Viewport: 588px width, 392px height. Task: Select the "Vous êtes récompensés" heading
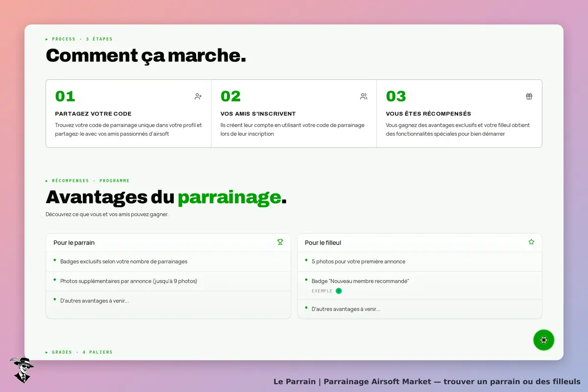point(428,114)
